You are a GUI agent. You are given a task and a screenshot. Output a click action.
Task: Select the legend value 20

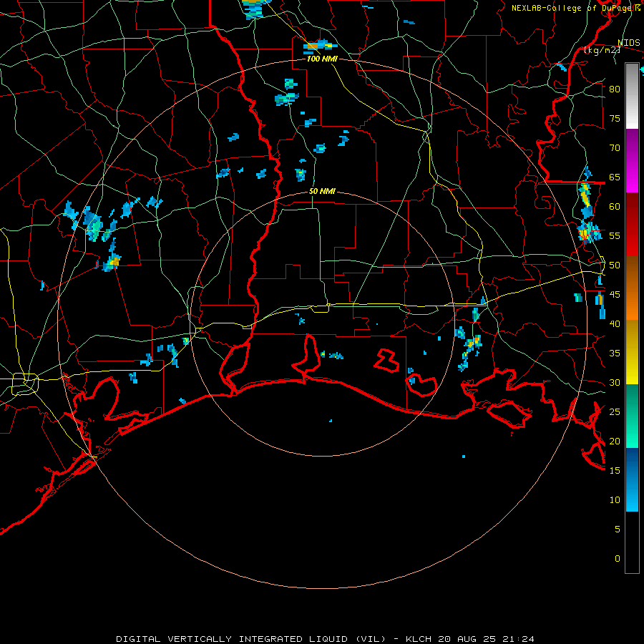pyautogui.click(x=615, y=441)
